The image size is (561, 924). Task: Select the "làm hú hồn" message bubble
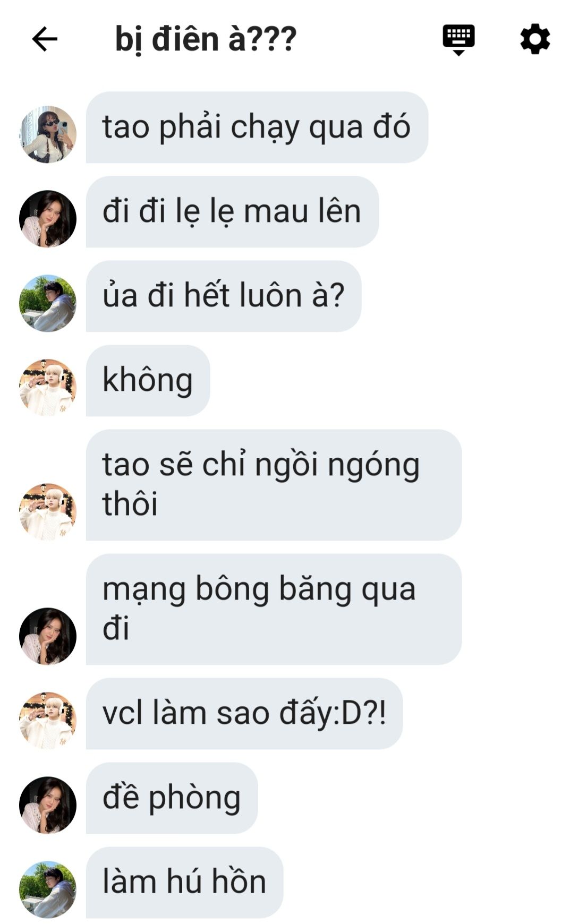184,883
